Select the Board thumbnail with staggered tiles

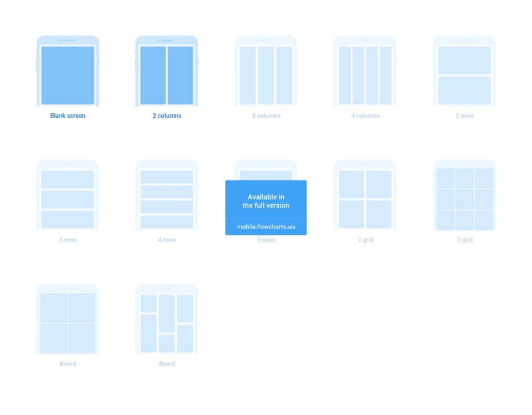(x=167, y=319)
